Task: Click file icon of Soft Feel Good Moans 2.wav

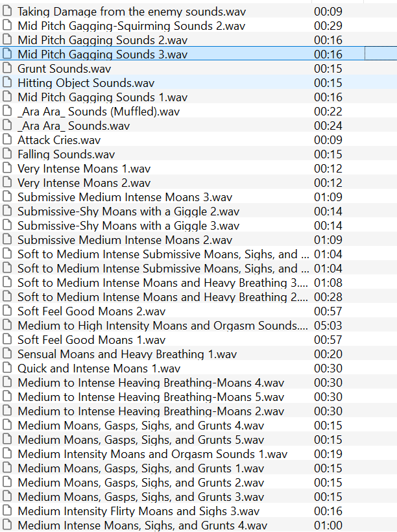Action: click(6, 311)
